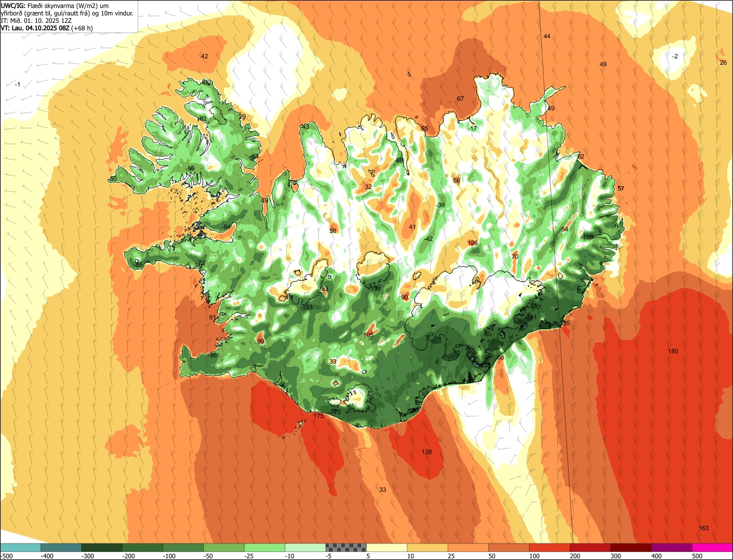
Task: Click the map value '-1' at the left edge
Action: (x=17, y=84)
